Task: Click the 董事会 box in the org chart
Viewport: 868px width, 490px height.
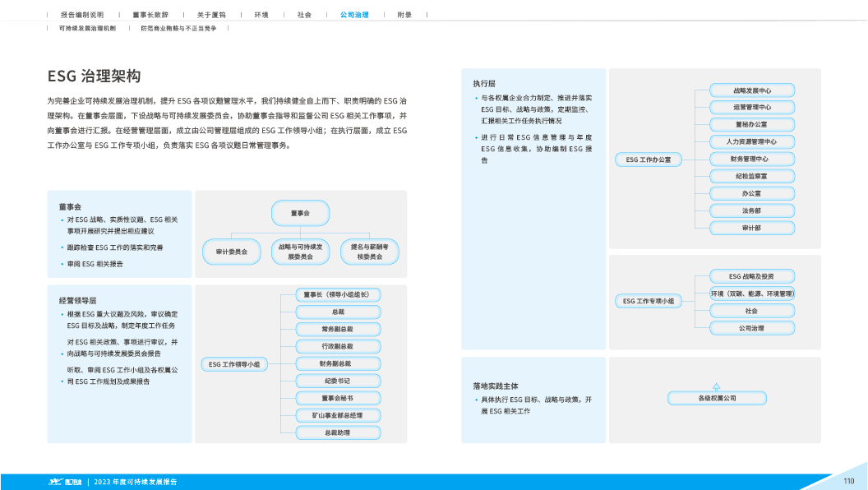Action: point(300,213)
